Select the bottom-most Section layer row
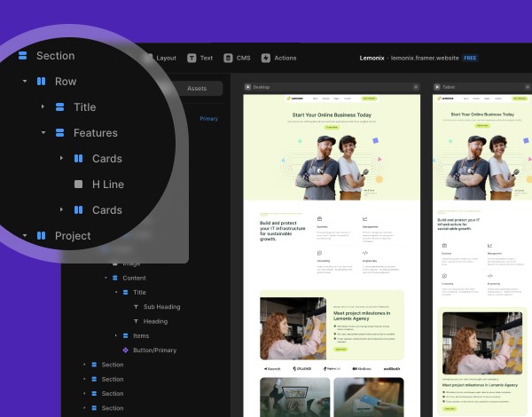 113,408
